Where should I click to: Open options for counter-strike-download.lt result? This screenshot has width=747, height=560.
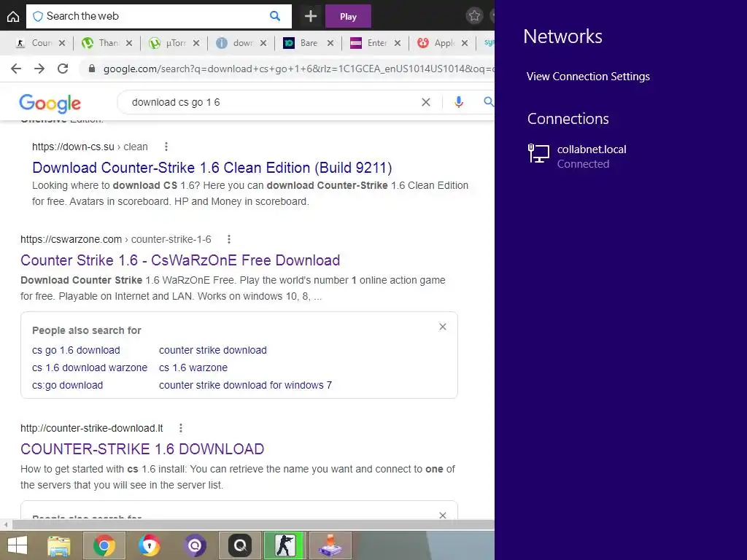click(181, 428)
